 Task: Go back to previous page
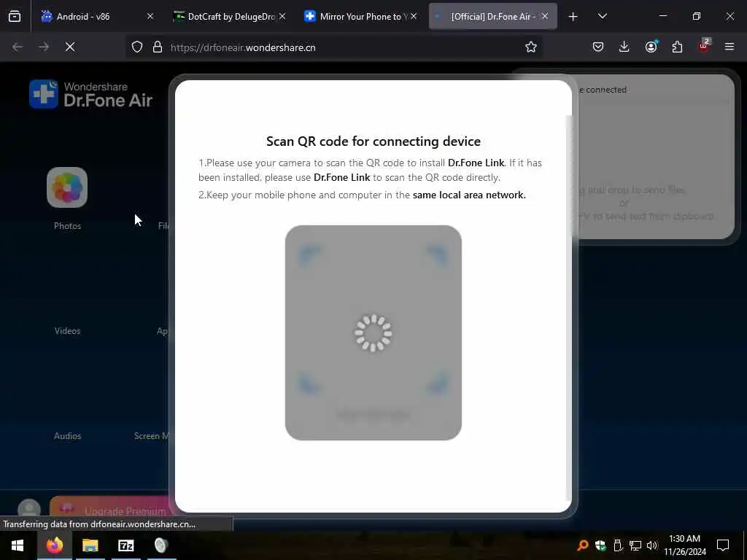[18, 47]
